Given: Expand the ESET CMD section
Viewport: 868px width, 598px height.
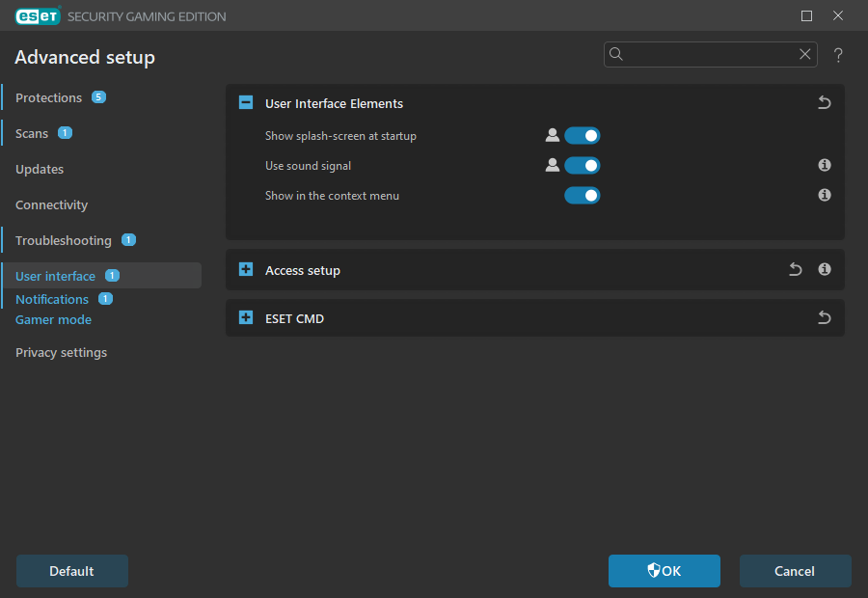Looking at the screenshot, I should [x=246, y=317].
